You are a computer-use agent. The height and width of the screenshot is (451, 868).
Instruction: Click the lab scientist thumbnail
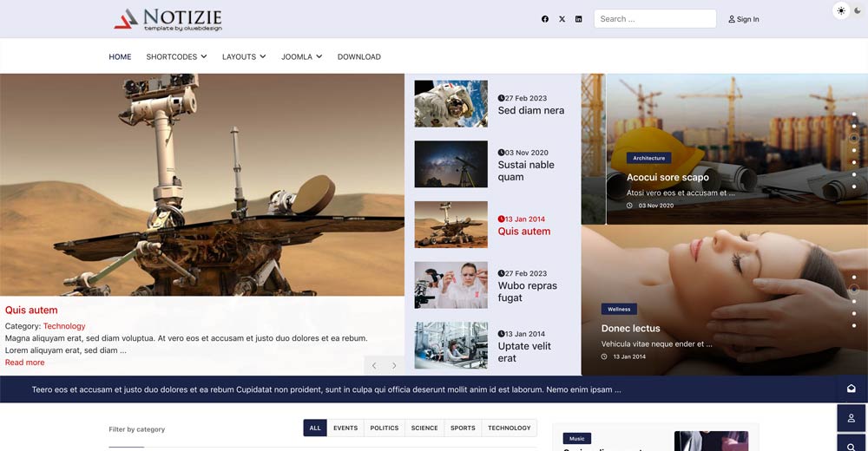(451, 285)
